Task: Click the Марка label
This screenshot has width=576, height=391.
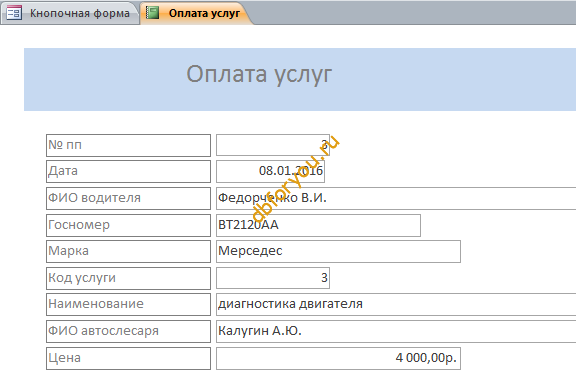Action: [128, 251]
